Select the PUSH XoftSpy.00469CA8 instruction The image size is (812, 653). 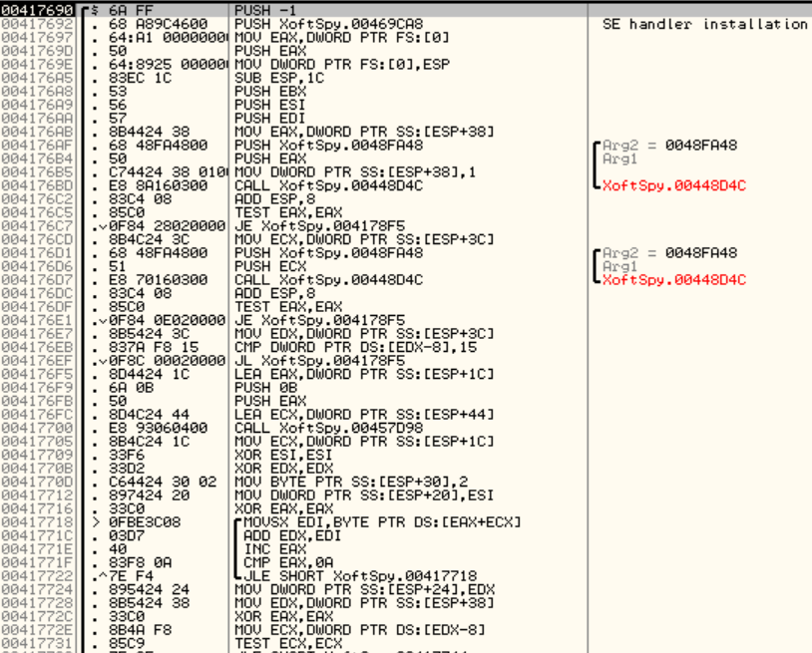329,24
